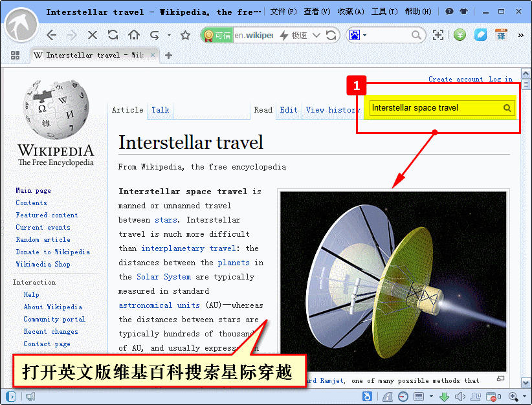This screenshot has width=532, height=405.
Task: Activate the screenshot capture tool
Action: tap(438, 35)
